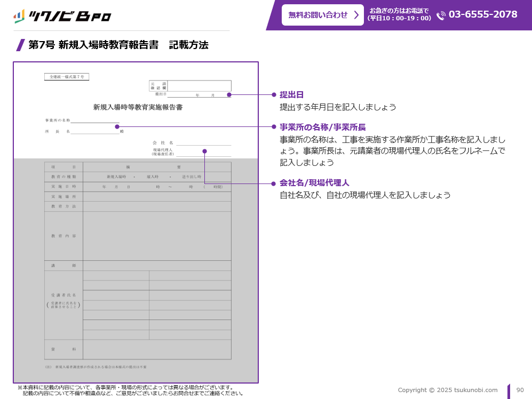Click the 事業所の名称 blank line
The width and height of the screenshot is (532, 399).
[95, 121]
